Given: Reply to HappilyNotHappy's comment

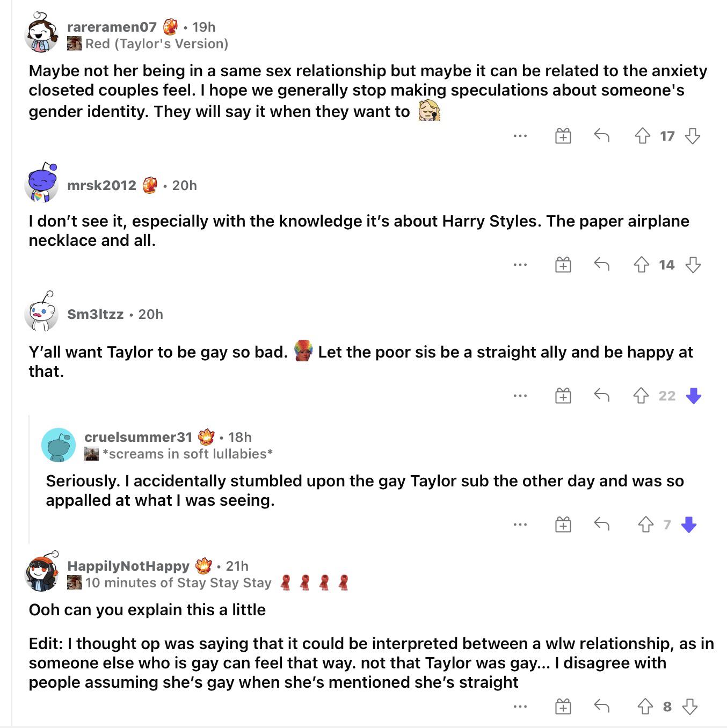Looking at the screenshot, I should (601, 706).
